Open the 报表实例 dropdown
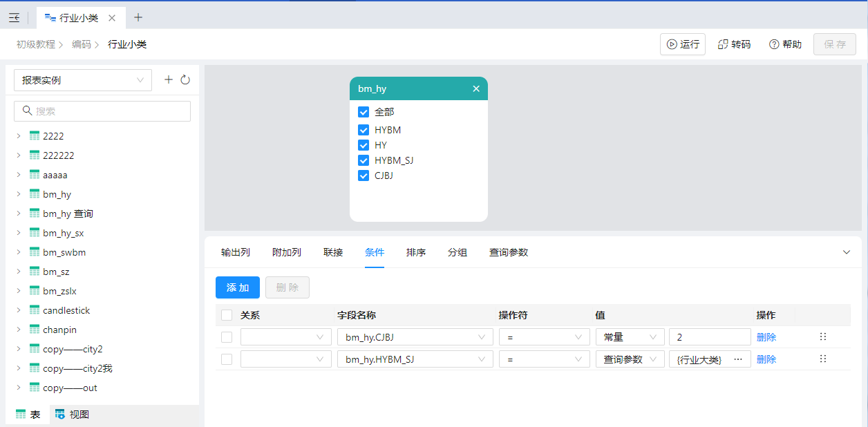 (x=83, y=80)
